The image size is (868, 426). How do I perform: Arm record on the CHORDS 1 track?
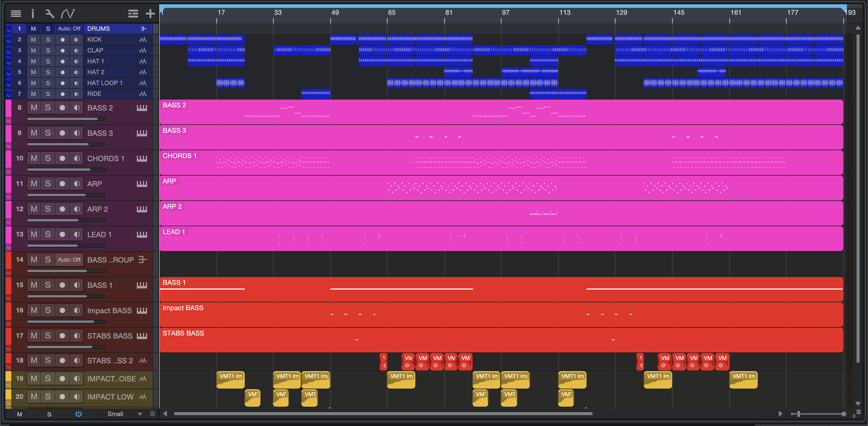(x=62, y=158)
